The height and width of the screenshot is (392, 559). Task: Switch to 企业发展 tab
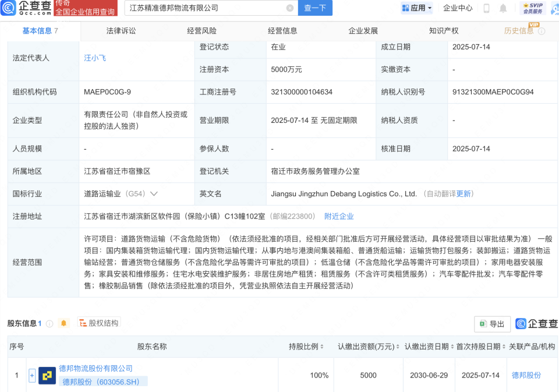point(363,31)
